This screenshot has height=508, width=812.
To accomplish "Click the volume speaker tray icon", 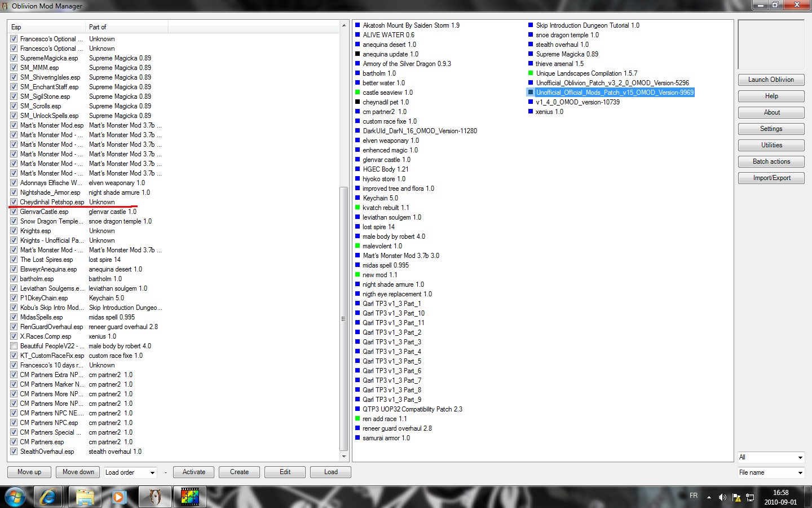I will click(x=722, y=497).
